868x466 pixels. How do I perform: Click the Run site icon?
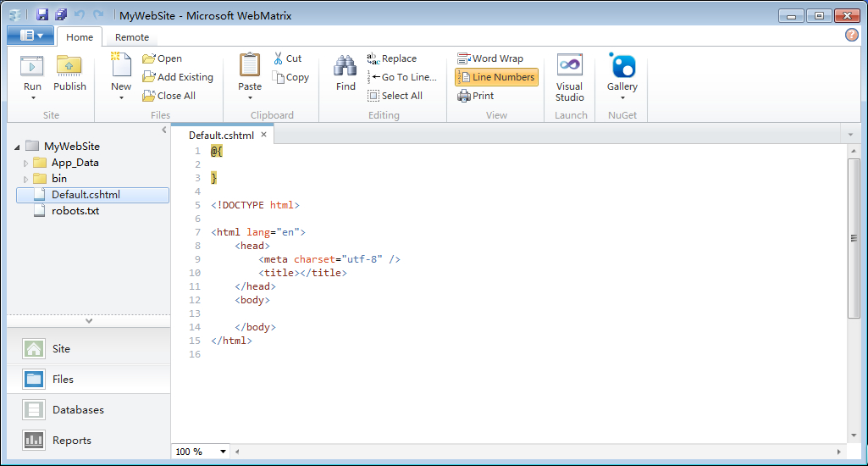tap(32, 66)
